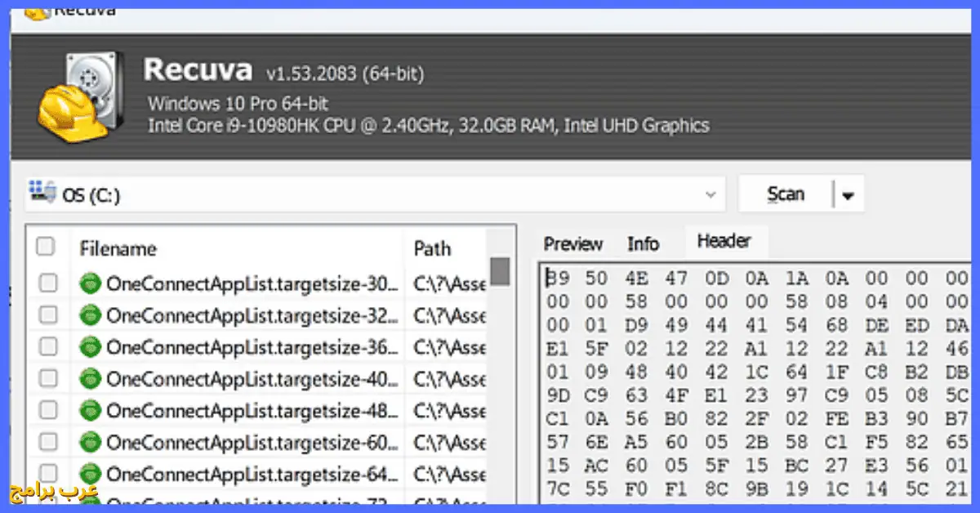
Task: Select the OneConnectAppList.targetsize-64 filename
Action: tap(253, 475)
